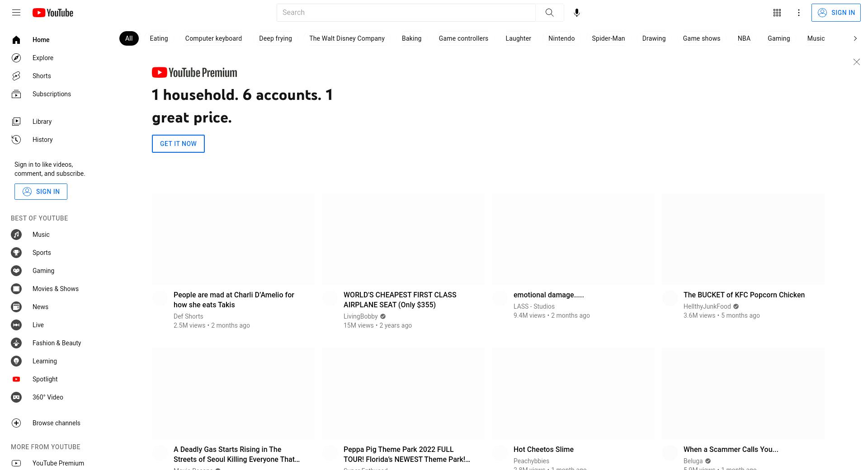Dismiss the YouTube Premium banner
The image size is (868, 470).
pyautogui.click(x=856, y=62)
